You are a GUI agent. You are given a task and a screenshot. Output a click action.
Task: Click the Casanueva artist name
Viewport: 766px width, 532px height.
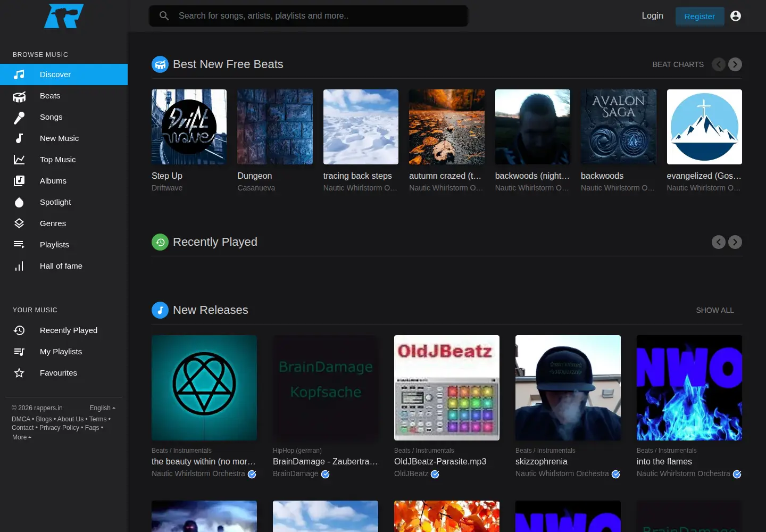[256, 188]
